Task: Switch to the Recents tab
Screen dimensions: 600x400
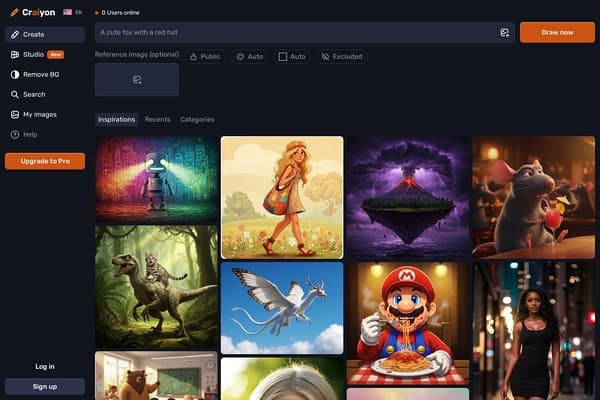Action: [x=158, y=119]
